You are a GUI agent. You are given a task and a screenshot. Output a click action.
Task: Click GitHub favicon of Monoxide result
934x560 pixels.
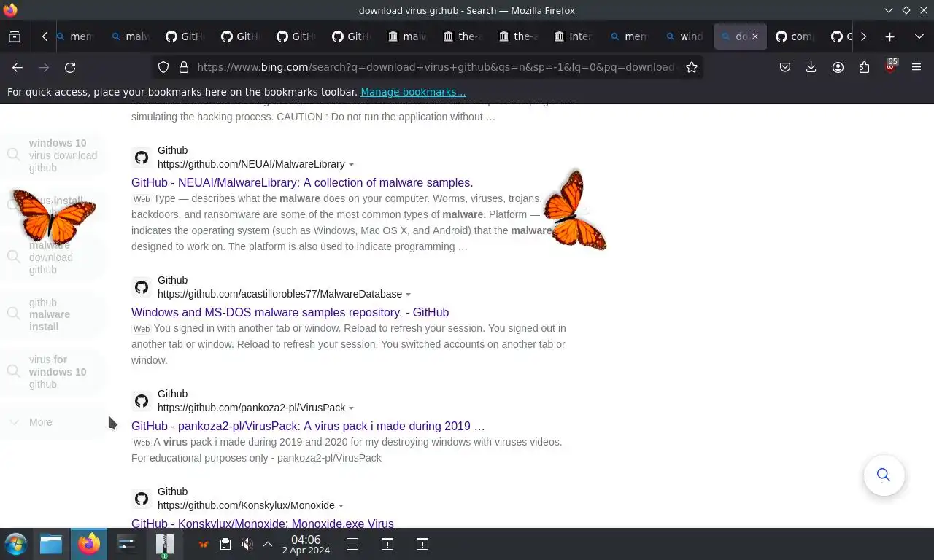click(142, 499)
